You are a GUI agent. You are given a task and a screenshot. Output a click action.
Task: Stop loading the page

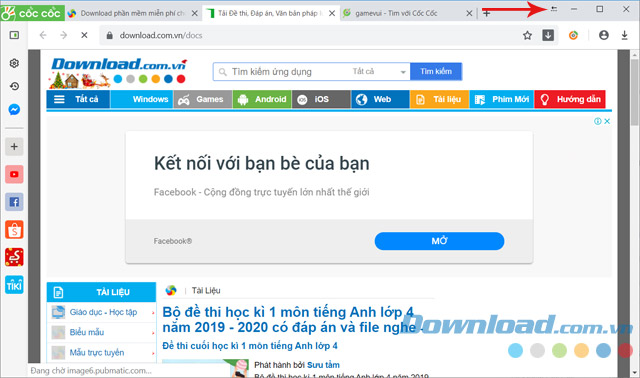84,35
